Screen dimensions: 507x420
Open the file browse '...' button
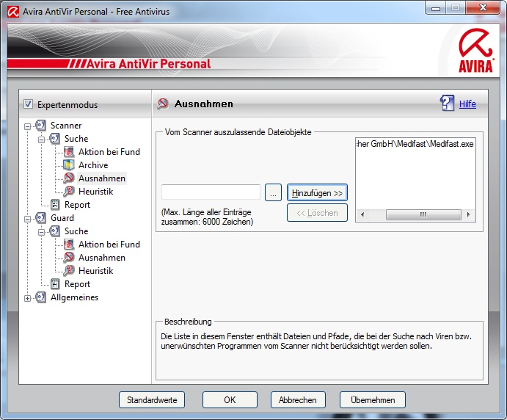(x=273, y=193)
